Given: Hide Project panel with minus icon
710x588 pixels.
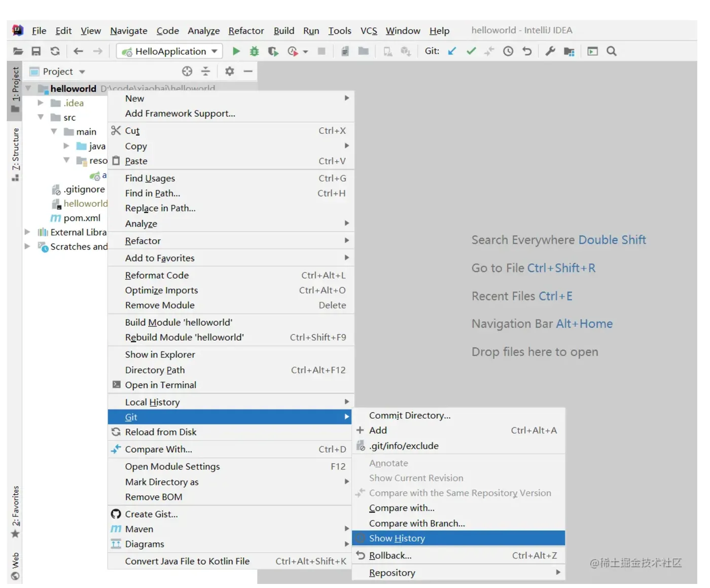Looking at the screenshot, I should point(248,71).
